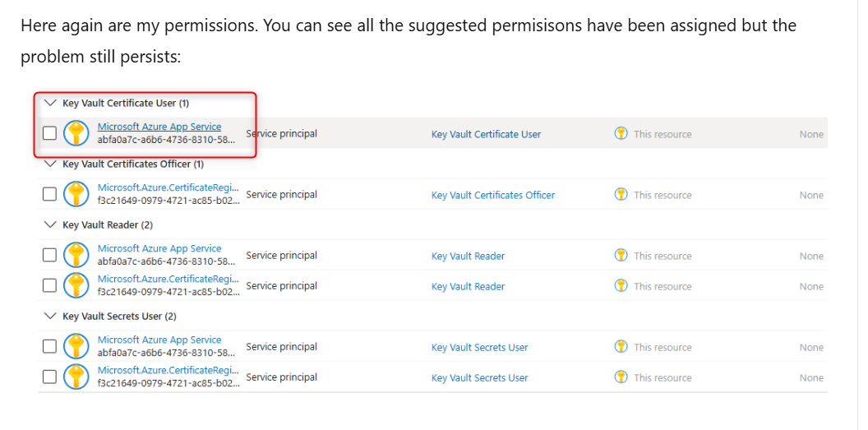868x430 pixels.
Task: Click 'This resource' scope text in last row
Action: [x=662, y=377]
